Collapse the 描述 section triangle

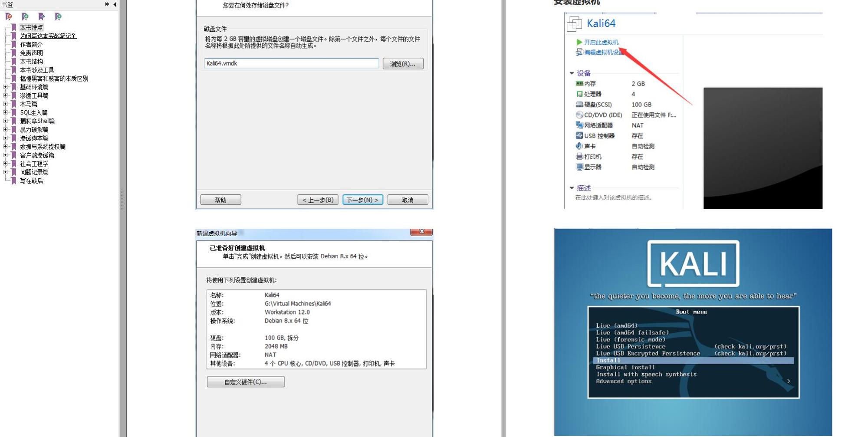572,187
